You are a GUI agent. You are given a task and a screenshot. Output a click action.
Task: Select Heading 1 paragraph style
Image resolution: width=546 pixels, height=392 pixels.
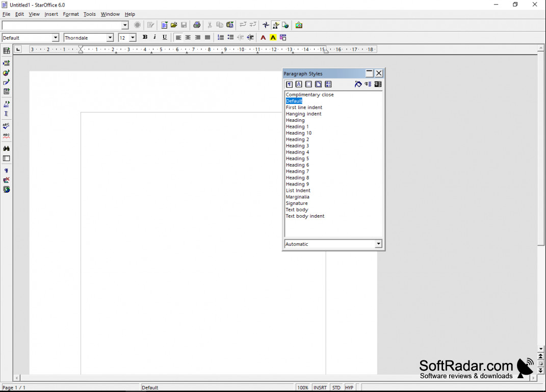297,127
